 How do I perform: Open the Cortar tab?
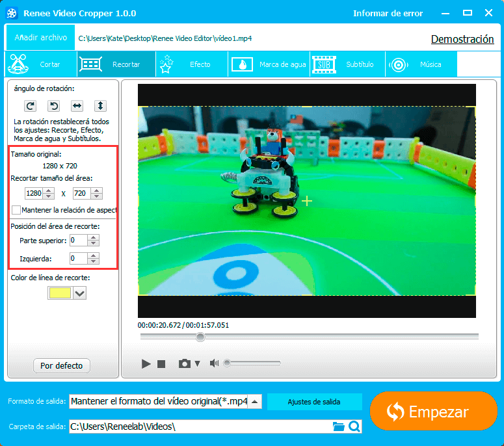click(41, 64)
